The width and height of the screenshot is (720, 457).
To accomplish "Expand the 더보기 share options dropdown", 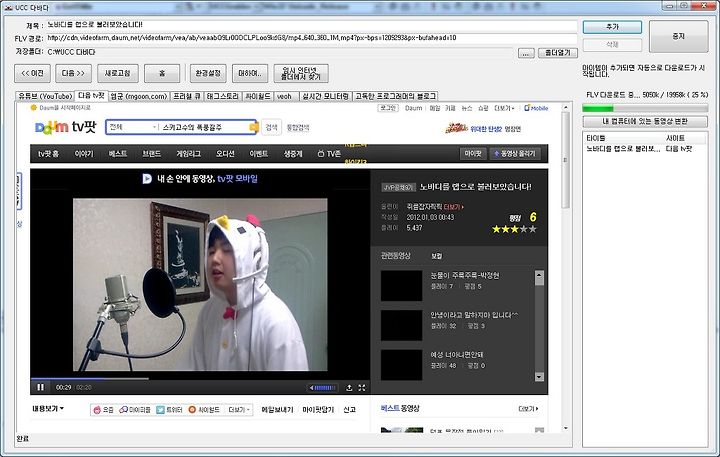I will click(x=239, y=410).
